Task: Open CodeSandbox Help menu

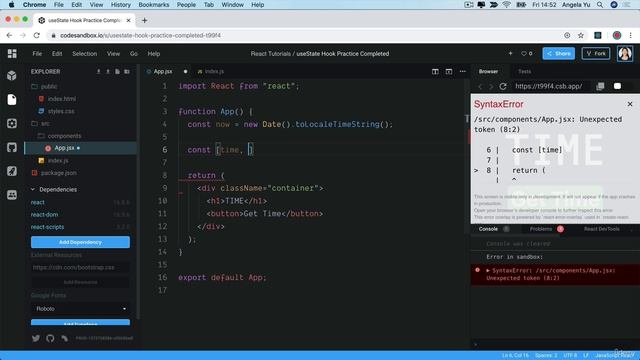Action: pos(153,53)
